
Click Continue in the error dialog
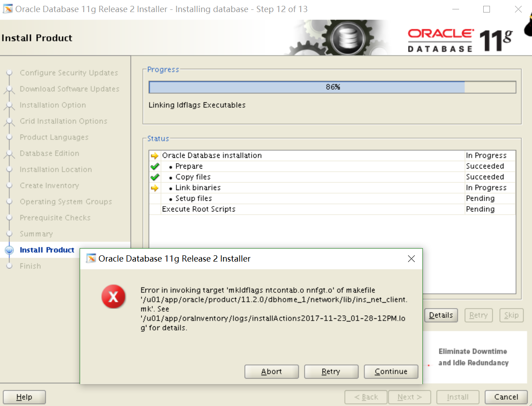(x=391, y=372)
